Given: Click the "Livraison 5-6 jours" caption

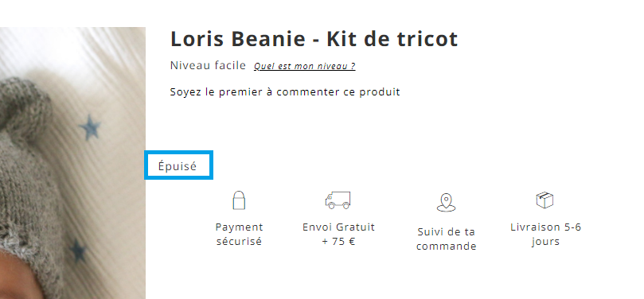Looking at the screenshot, I should (x=545, y=235).
